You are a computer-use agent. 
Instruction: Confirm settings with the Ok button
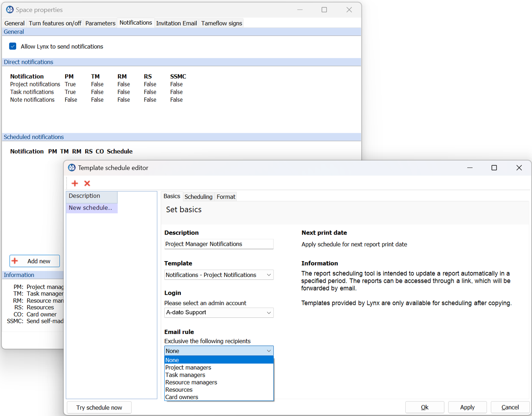click(x=424, y=407)
